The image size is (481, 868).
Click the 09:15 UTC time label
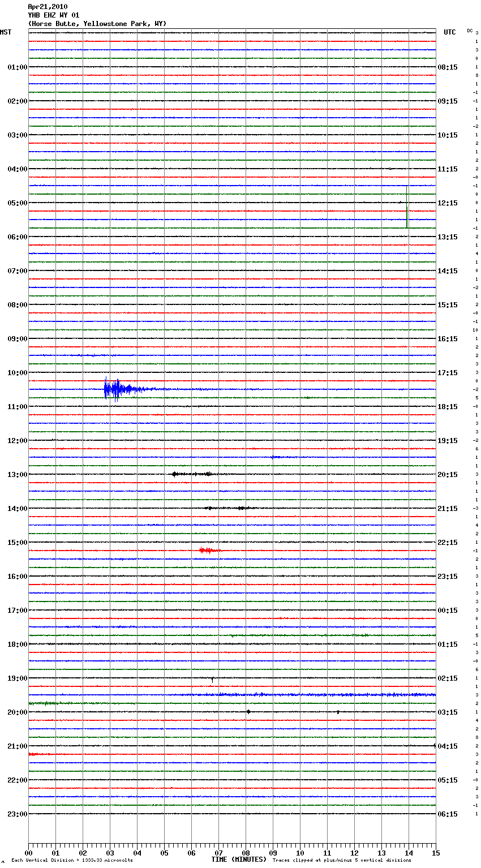pos(448,101)
